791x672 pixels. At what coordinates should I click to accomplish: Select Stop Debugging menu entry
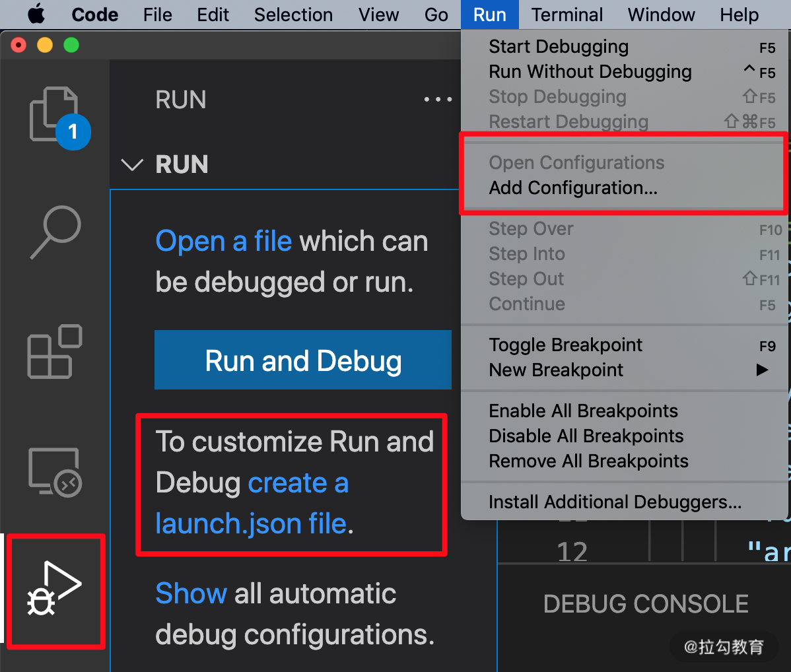625,96
